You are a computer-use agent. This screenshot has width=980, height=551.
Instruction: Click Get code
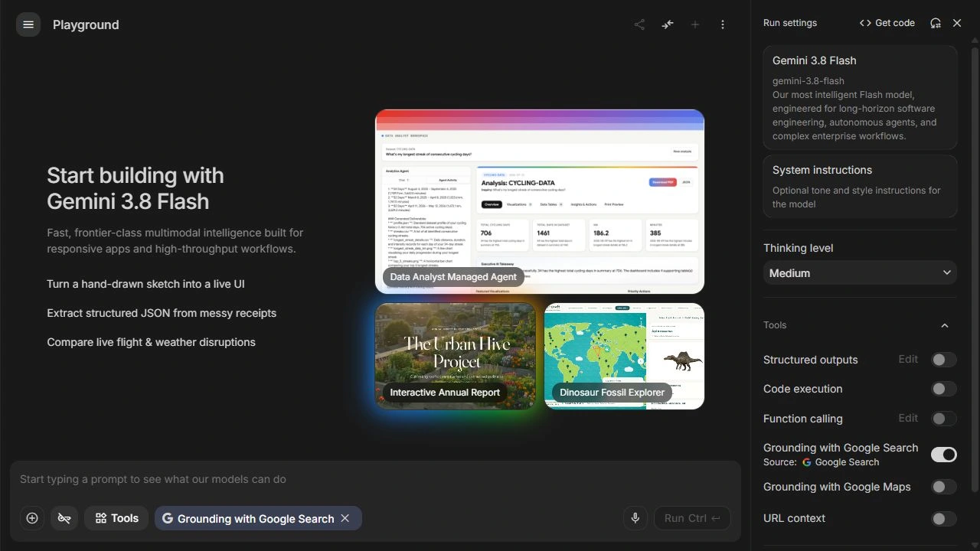click(887, 23)
